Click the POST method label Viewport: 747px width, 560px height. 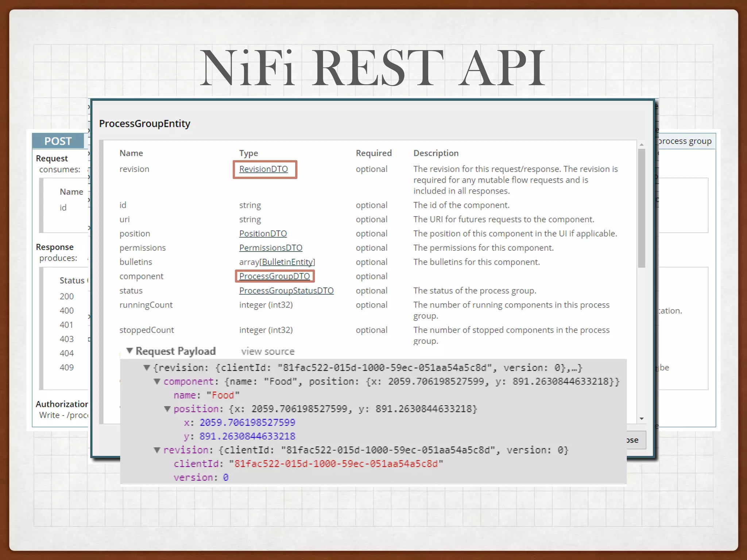tap(58, 141)
